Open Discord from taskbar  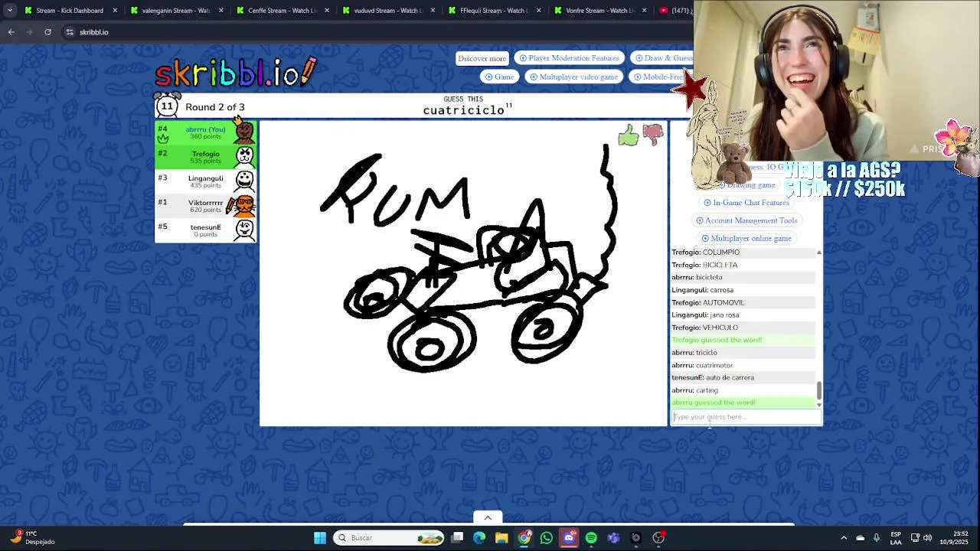coord(569,538)
